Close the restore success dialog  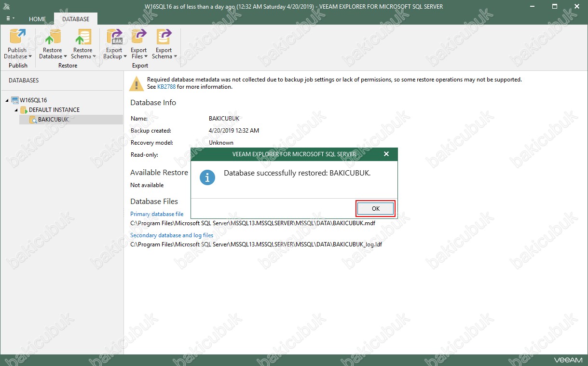[x=386, y=154]
